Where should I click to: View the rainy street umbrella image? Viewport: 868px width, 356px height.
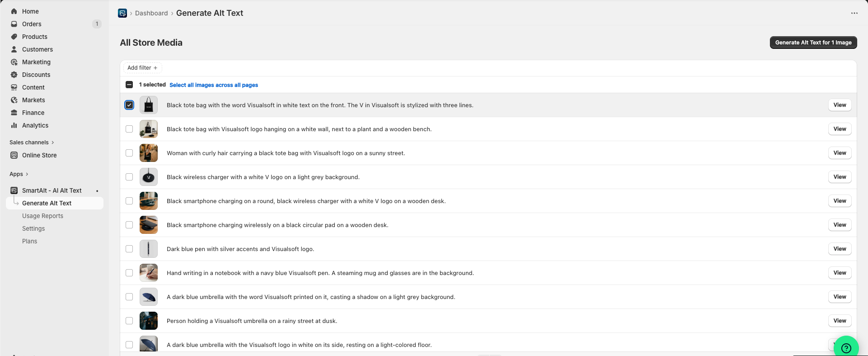(840, 321)
